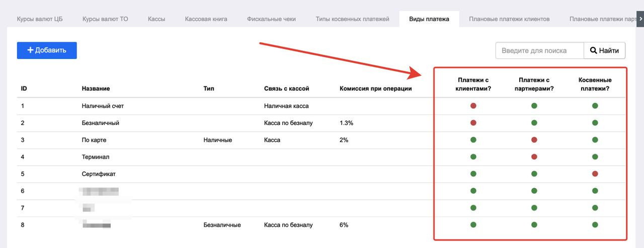The height and width of the screenshot is (248, 644).
Task: Click the plus icon in Добавить button
Action: pyautogui.click(x=30, y=50)
